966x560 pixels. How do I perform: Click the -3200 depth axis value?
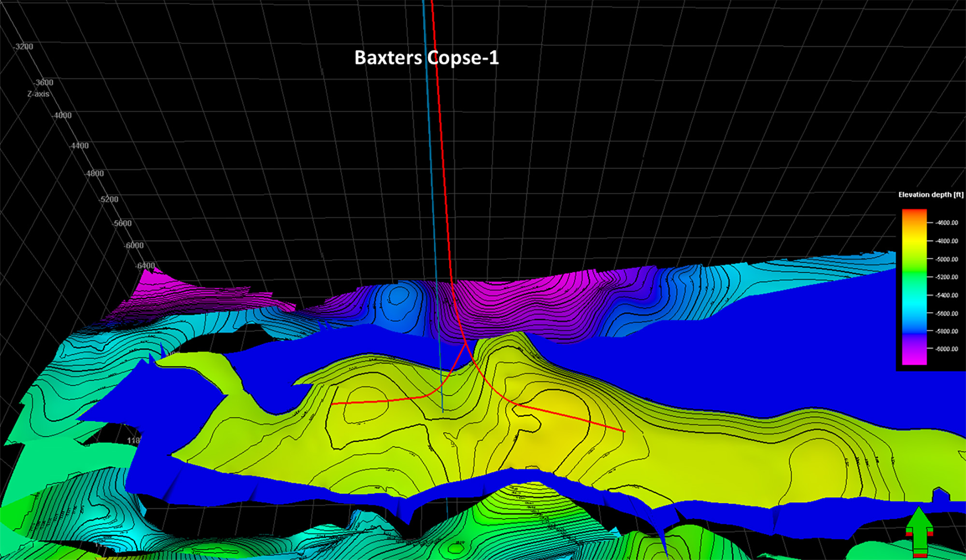24,47
